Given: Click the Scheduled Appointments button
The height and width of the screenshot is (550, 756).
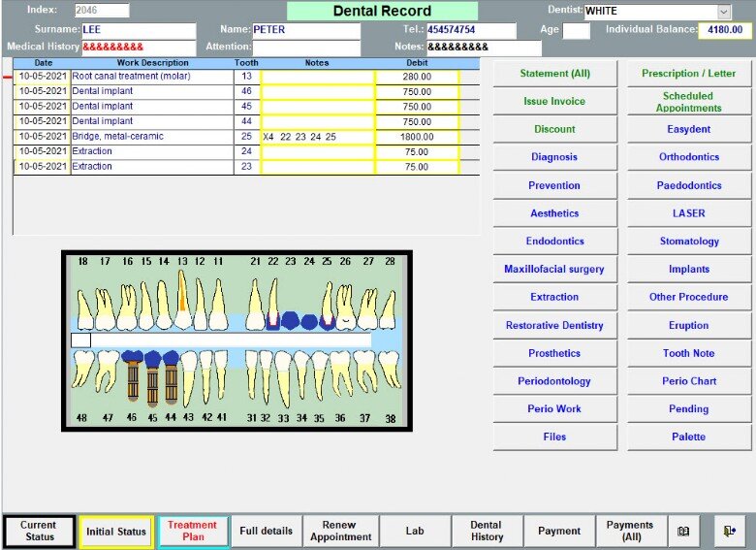Looking at the screenshot, I should click(x=688, y=101).
